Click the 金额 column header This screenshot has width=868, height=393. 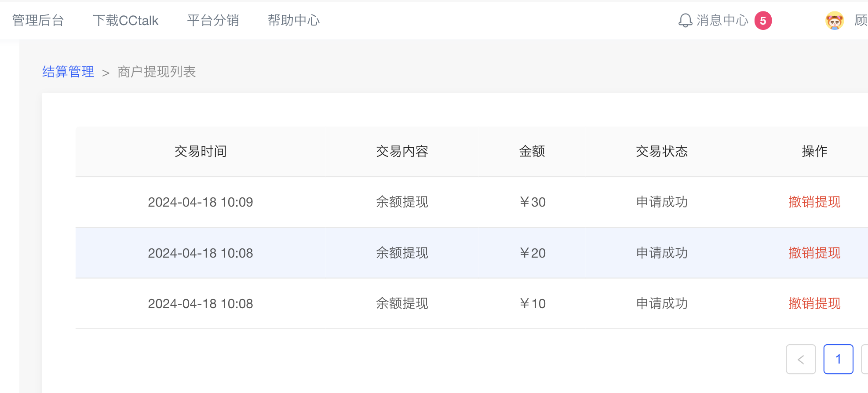point(532,151)
